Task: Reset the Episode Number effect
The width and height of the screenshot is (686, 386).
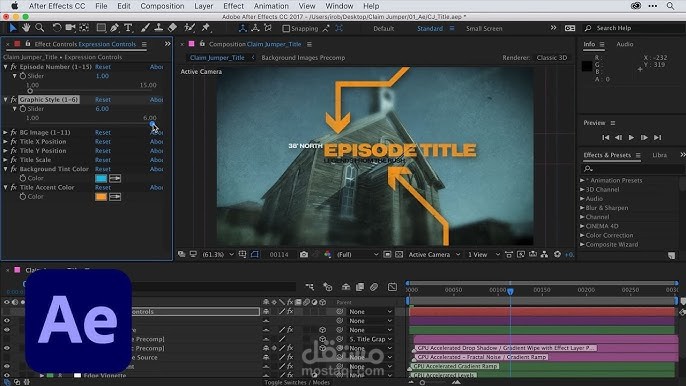Action: pos(103,67)
